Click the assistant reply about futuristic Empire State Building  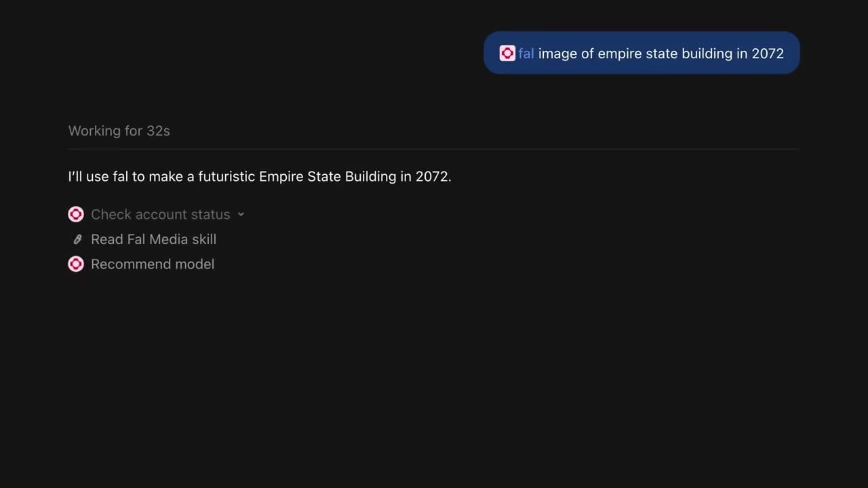(x=260, y=176)
